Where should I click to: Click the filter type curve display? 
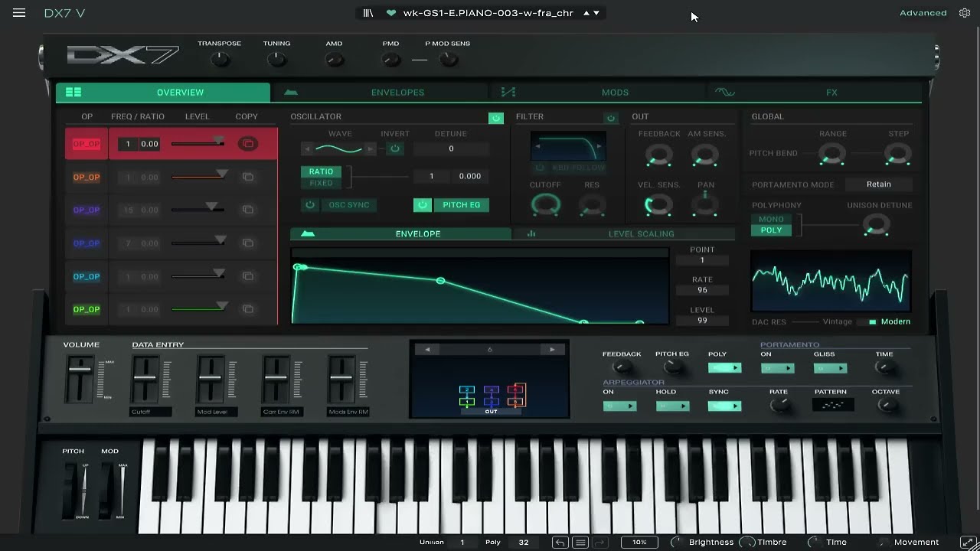[x=568, y=145]
